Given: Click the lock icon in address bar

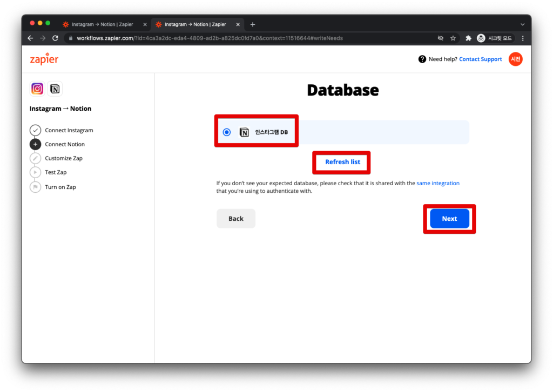Looking at the screenshot, I should point(71,38).
